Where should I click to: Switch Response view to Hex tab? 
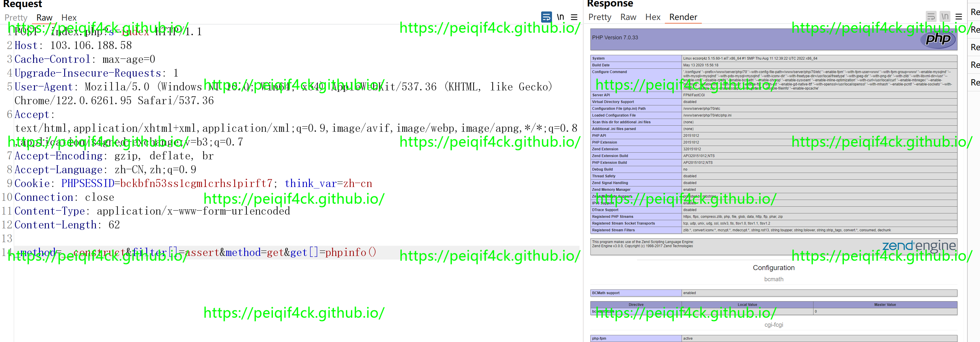click(x=653, y=17)
